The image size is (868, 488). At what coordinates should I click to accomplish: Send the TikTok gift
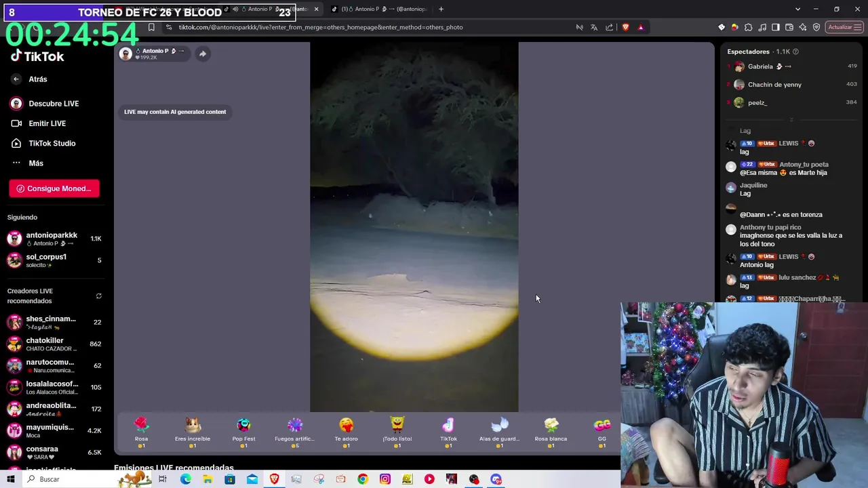click(x=448, y=432)
